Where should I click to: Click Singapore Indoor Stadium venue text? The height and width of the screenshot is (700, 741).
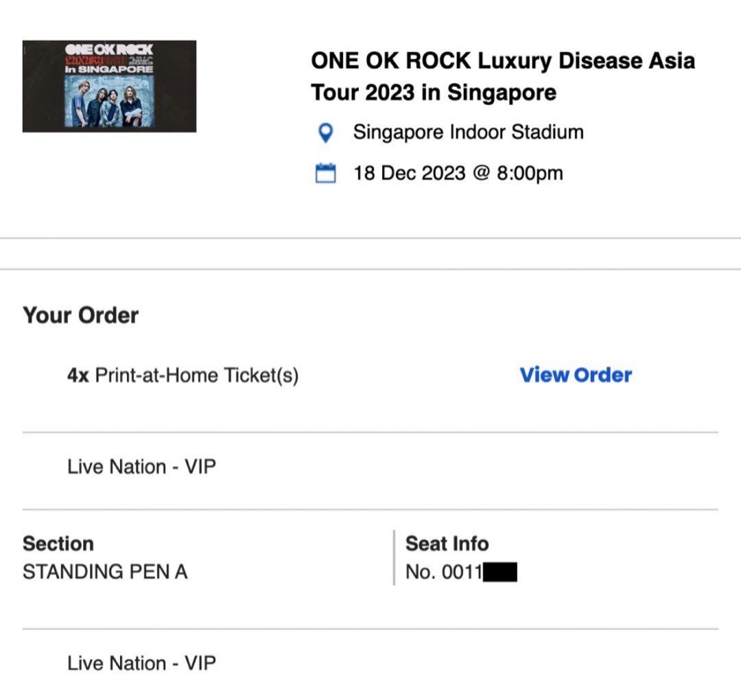468,132
